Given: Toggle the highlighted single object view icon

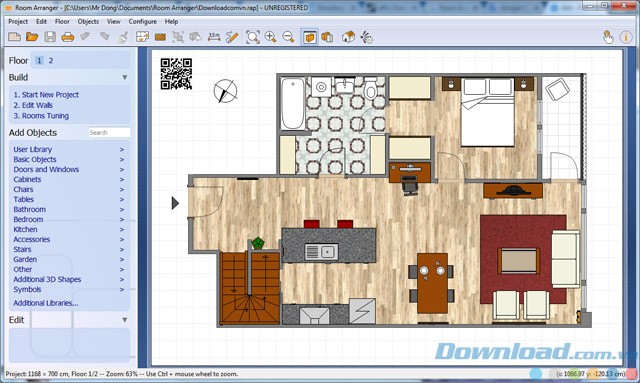Looking at the screenshot, I should [309, 37].
